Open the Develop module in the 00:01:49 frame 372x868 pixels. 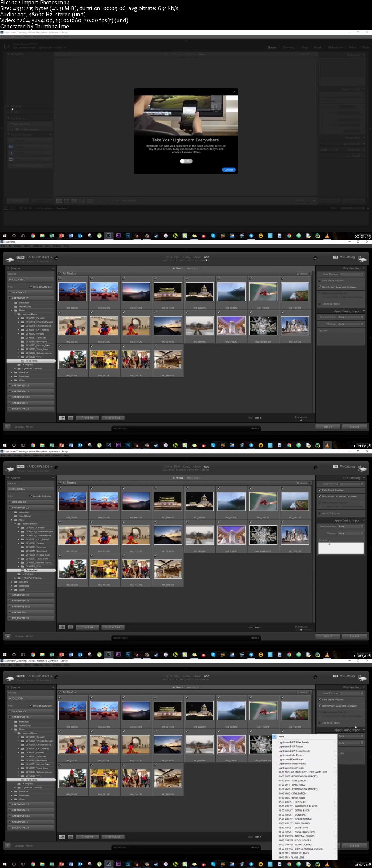(x=289, y=47)
